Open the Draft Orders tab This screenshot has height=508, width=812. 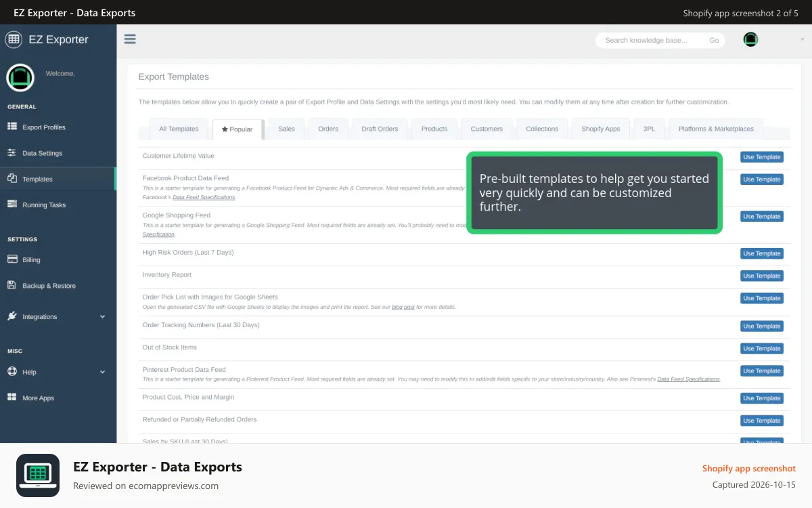[x=380, y=129]
